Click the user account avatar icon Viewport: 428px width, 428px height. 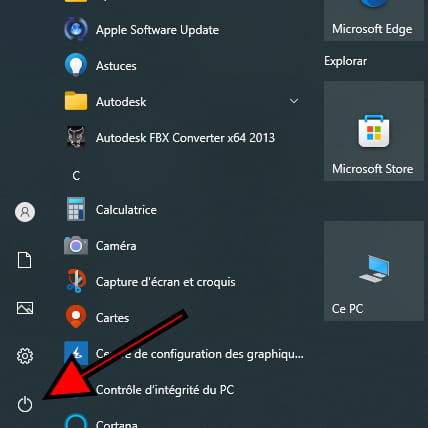tap(25, 212)
